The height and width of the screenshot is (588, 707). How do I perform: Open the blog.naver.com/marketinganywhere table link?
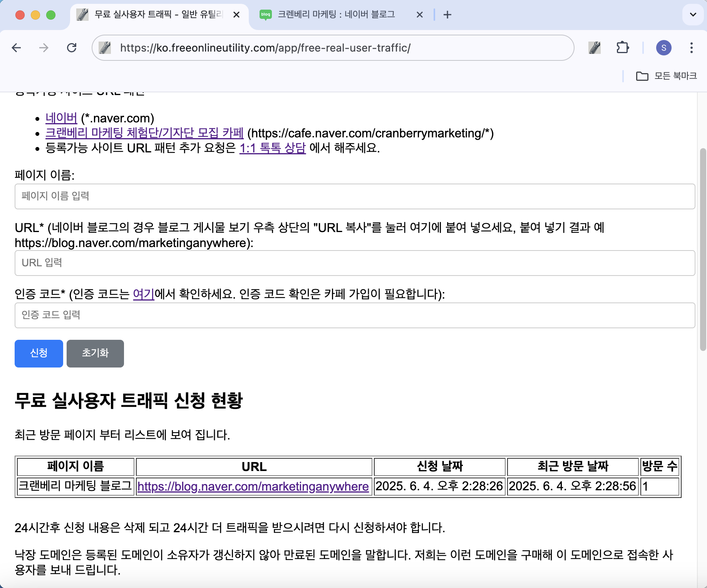point(253,486)
